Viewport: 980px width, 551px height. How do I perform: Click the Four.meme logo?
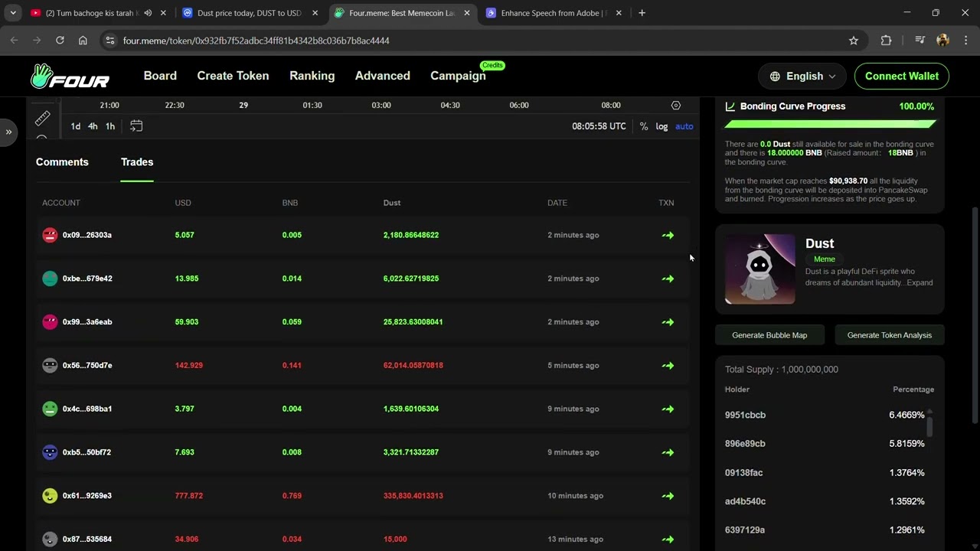click(x=70, y=77)
